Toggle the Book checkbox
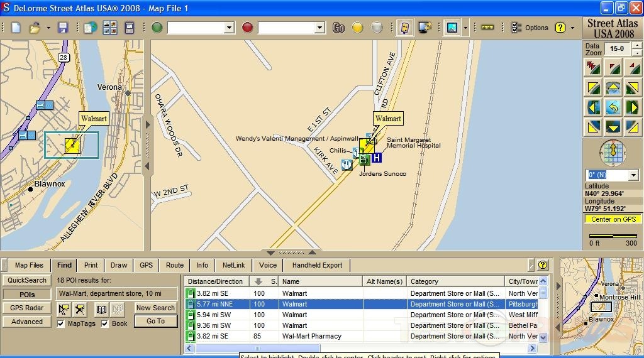644x358 pixels. coord(105,323)
